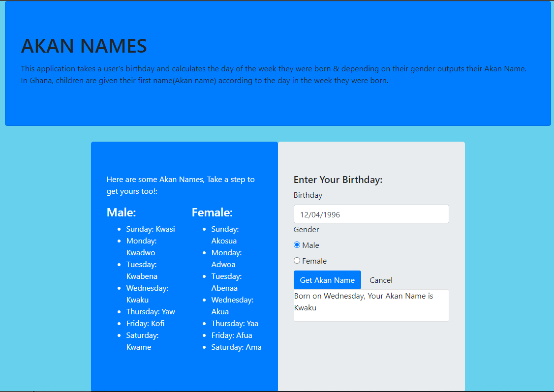
Task: Click the Gender label text
Action: click(x=307, y=230)
